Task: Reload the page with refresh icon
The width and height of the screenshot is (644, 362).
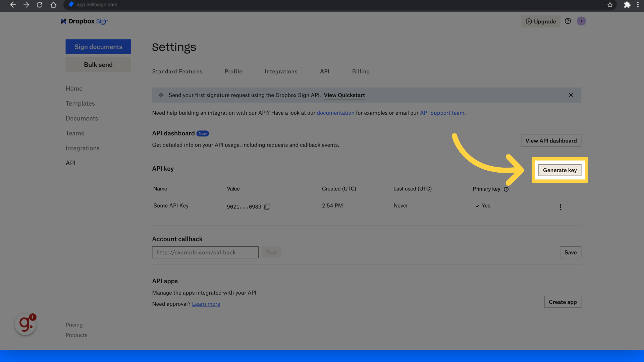Action: point(40,5)
